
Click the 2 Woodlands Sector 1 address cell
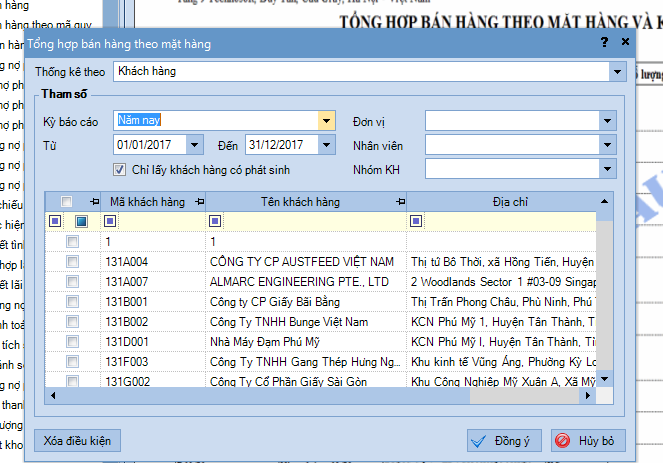pos(501,282)
